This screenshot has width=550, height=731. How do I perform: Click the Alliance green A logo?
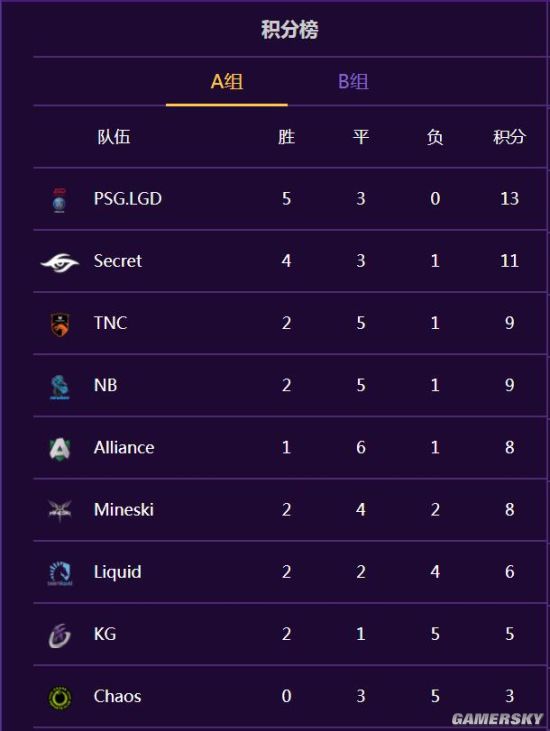point(60,448)
